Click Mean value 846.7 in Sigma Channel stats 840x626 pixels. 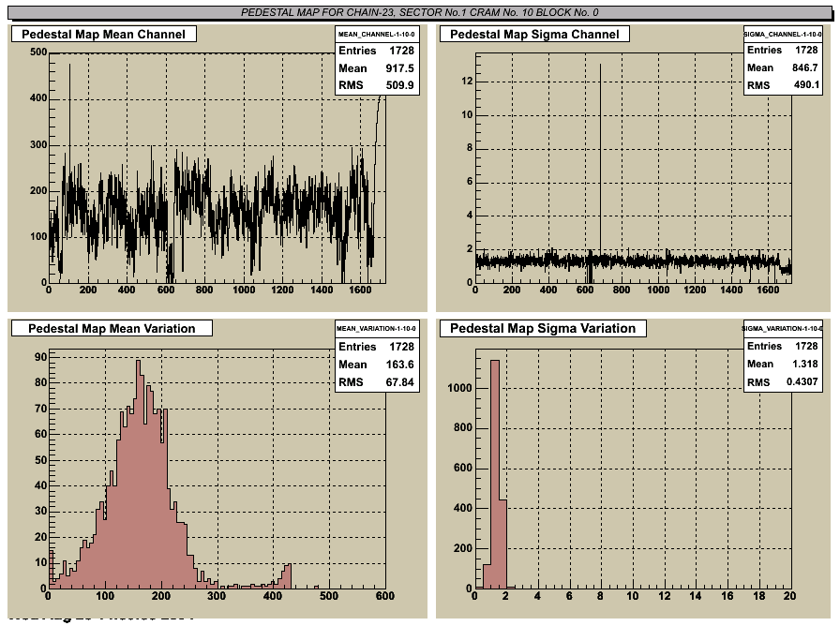pyautogui.click(x=804, y=67)
